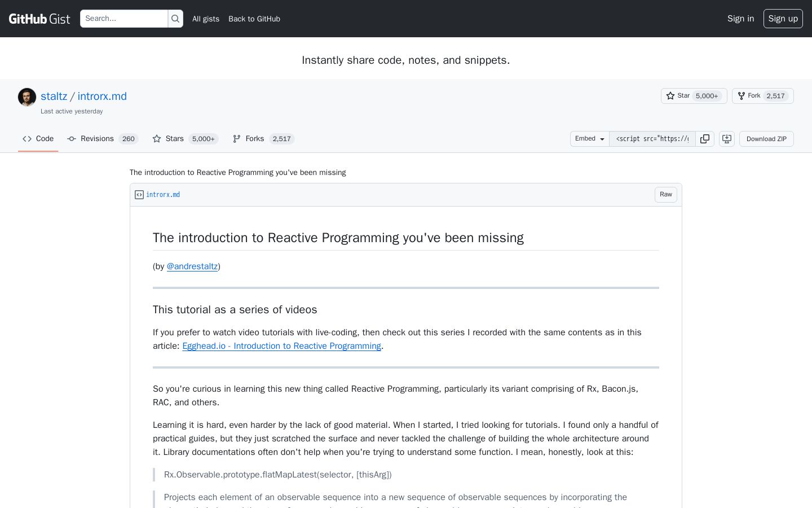The width and height of the screenshot is (812, 508).
Task: Open staltz profile link
Action: coord(54,96)
